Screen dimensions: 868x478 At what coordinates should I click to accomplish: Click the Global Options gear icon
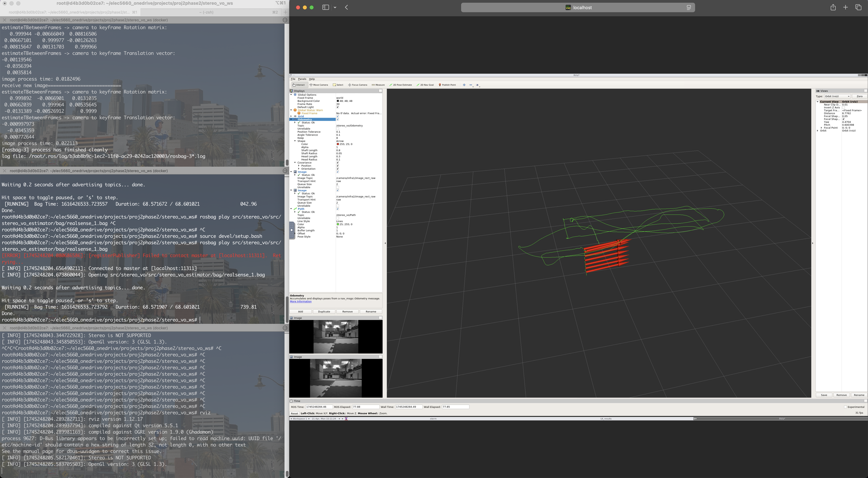295,95
